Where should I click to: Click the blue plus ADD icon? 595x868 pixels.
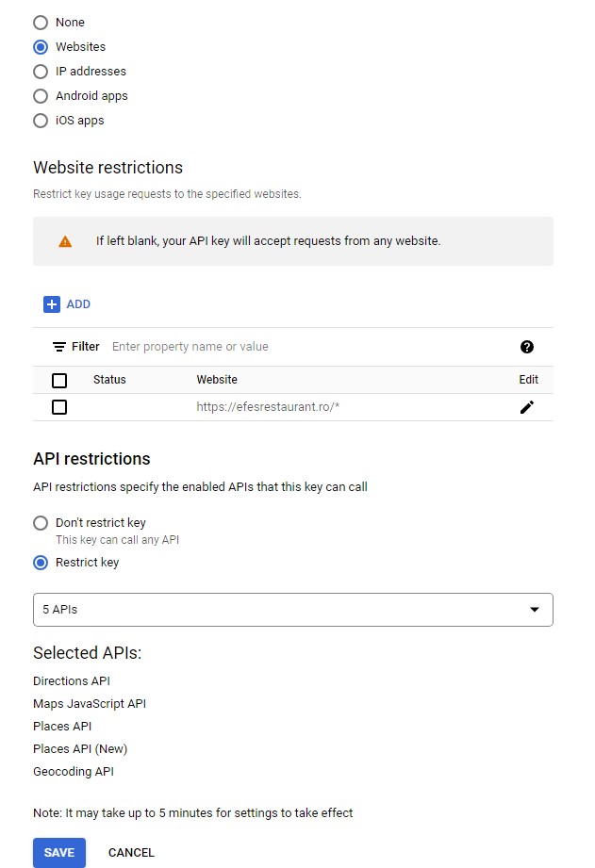52,303
